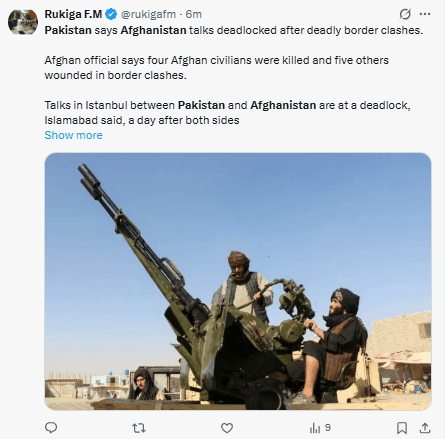445x439 pixels.
Task: Open the attached anti-aircraft gun photo
Action: [238, 281]
